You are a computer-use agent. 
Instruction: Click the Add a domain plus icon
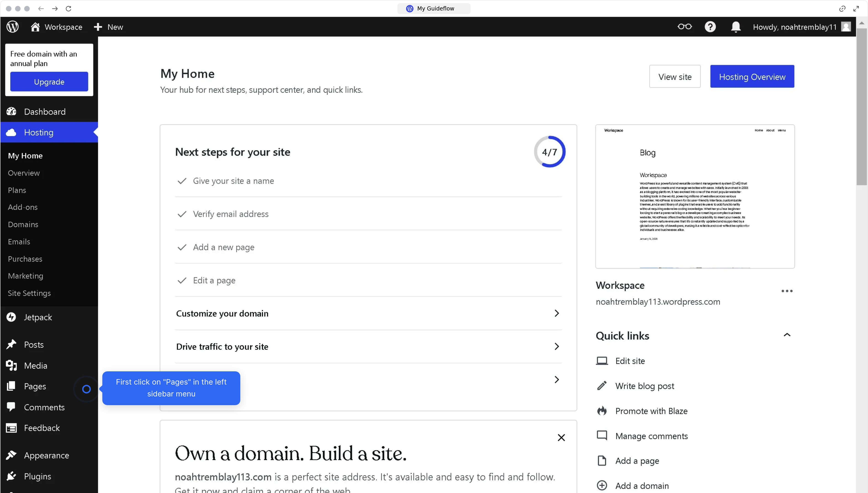click(x=602, y=485)
